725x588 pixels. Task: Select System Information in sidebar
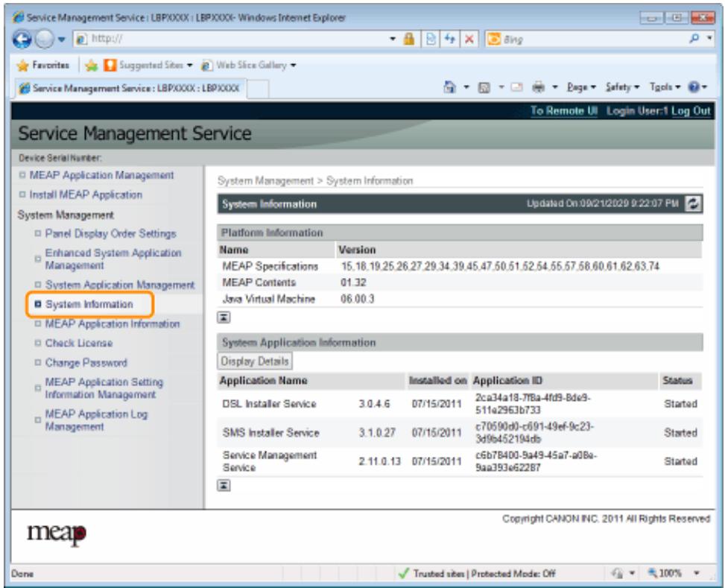(x=89, y=304)
